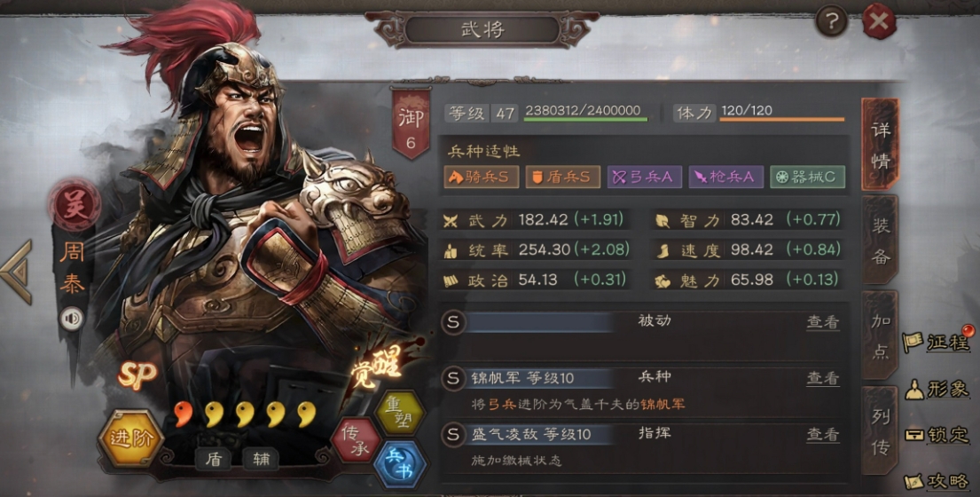Open the 重塑 yellow hexagon icon

point(399,413)
